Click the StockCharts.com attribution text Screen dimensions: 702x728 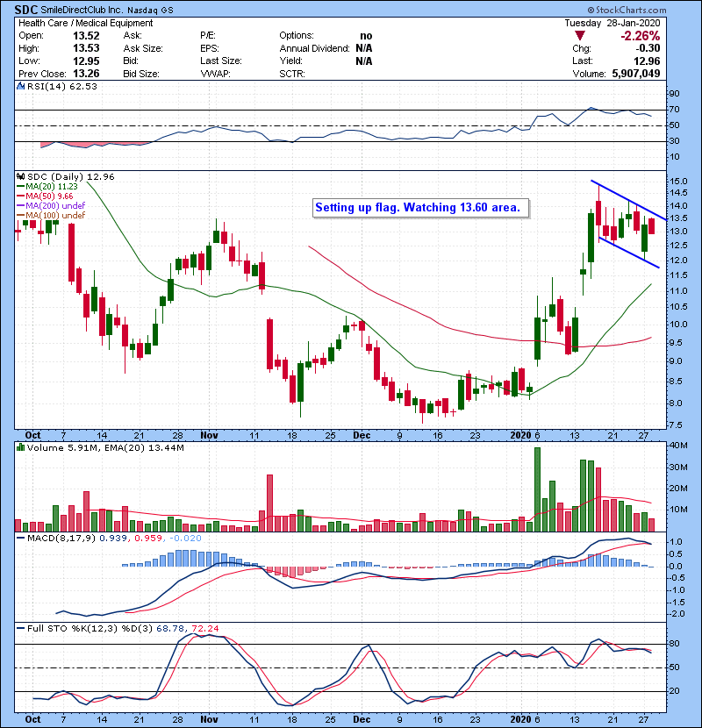(x=627, y=10)
